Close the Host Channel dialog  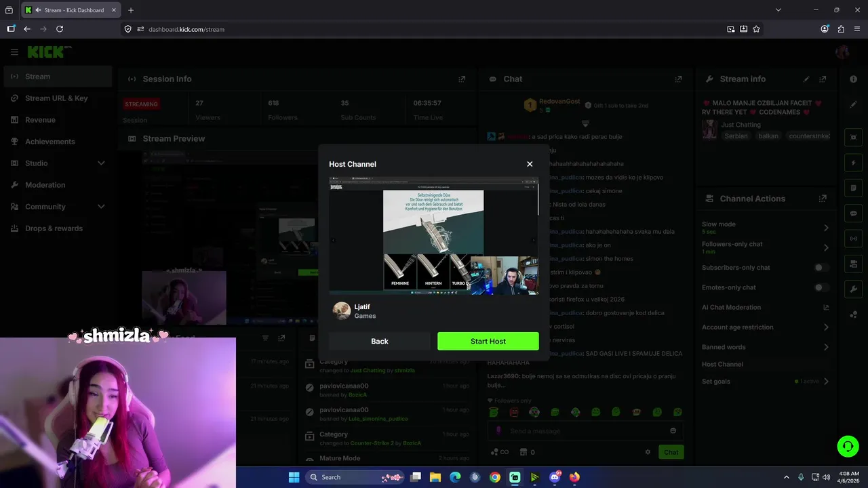(x=530, y=164)
